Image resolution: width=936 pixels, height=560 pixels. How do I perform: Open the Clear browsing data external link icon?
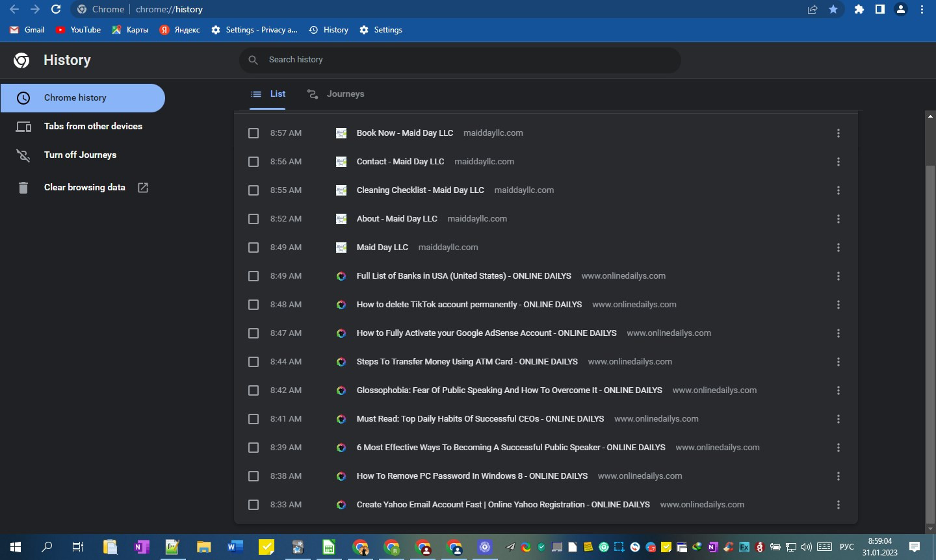pyautogui.click(x=143, y=187)
